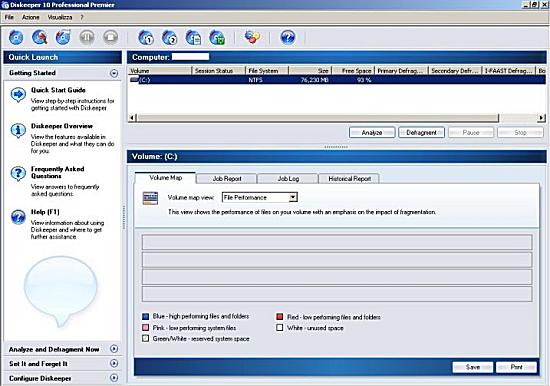Click the Diskeeper Overview info icon

pos(18,131)
